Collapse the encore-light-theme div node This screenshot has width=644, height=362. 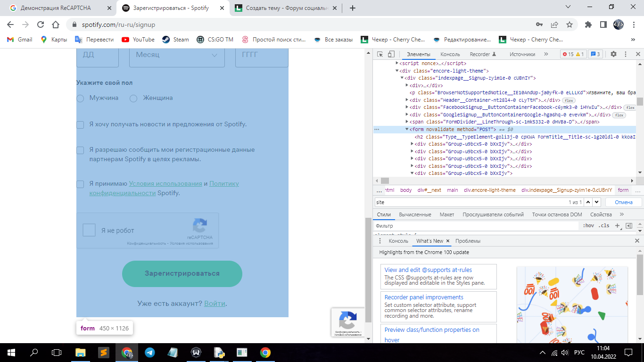397,71
